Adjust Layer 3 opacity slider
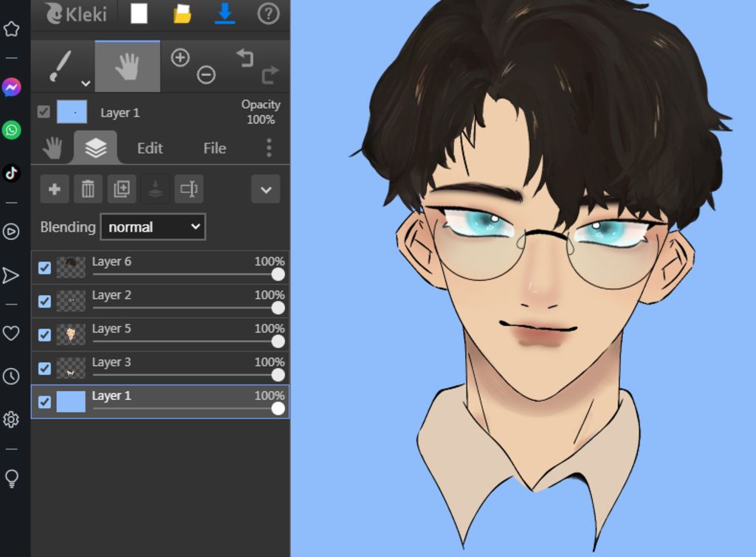This screenshot has height=557, width=756. click(x=188, y=375)
